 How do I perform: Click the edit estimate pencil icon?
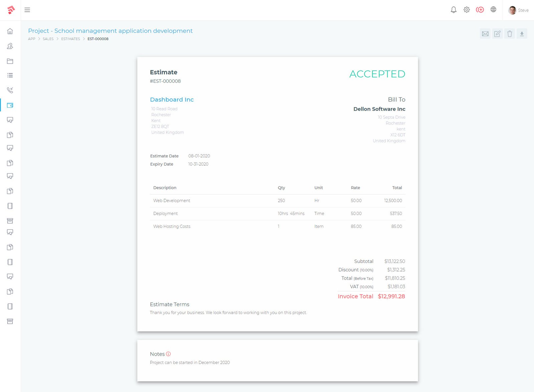point(497,34)
